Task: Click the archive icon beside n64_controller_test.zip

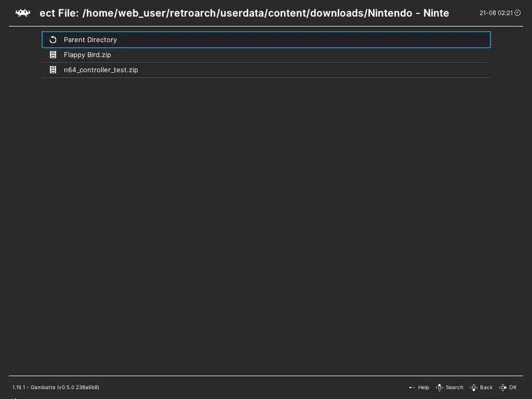Action: point(53,70)
